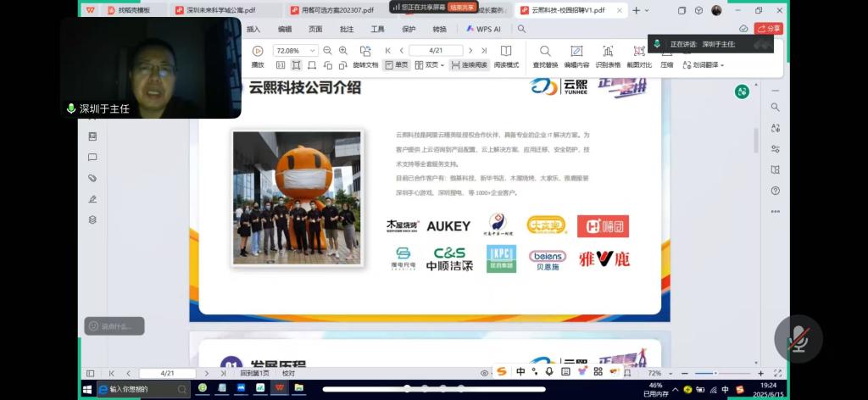Jump to first page in top toolbar
868x400 pixels.
pyautogui.click(x=388, y=50)
